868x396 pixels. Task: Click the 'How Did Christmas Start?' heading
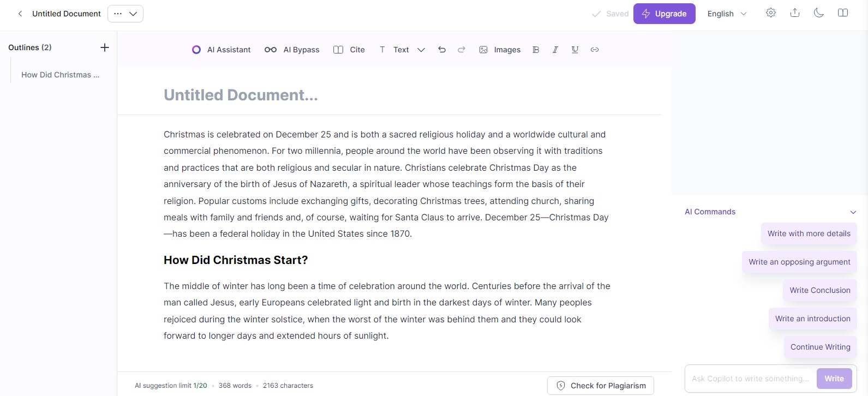pyautogui.click(x=236, y=260)
